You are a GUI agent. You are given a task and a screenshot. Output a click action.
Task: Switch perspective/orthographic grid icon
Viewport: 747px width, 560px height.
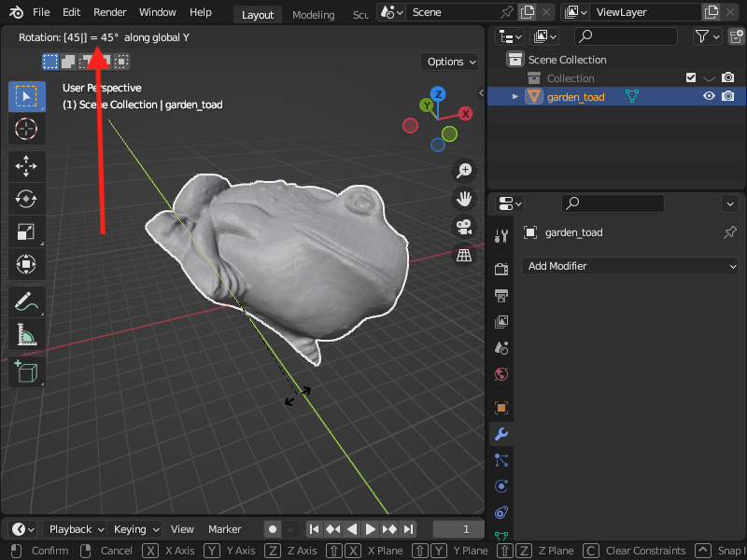463,255
